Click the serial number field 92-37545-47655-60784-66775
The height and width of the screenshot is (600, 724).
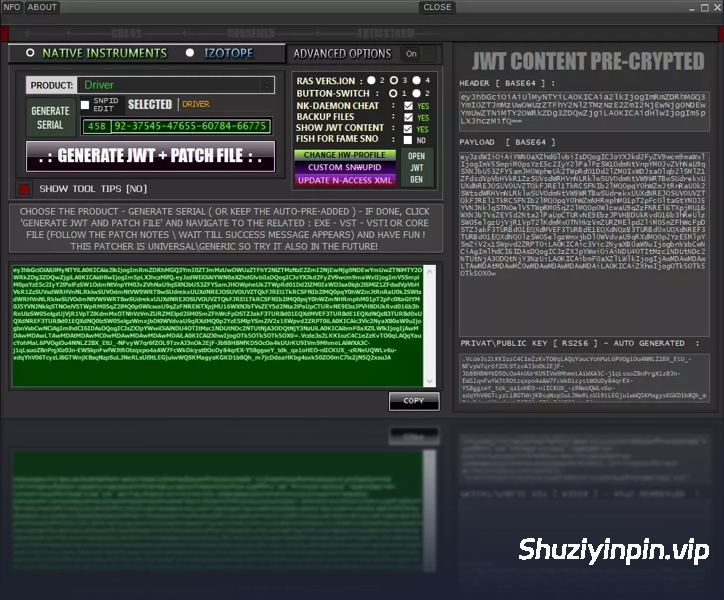(x=190, y=126)
